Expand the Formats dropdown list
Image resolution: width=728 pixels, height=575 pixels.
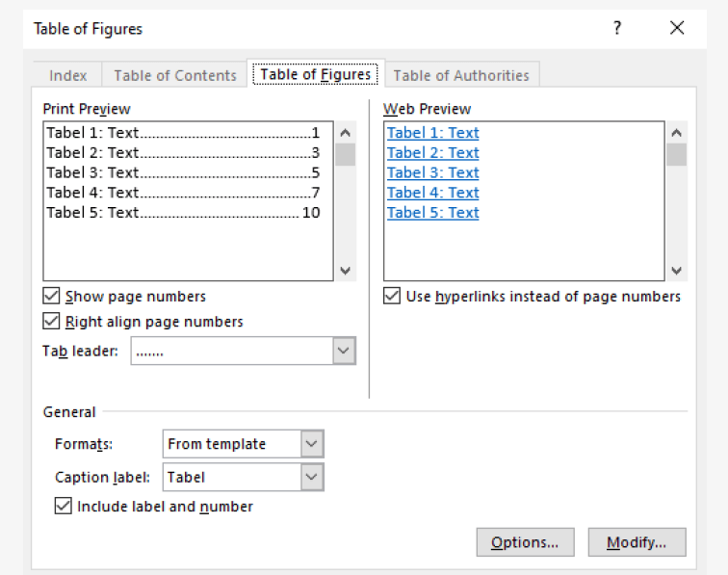[x=312, y=444]
